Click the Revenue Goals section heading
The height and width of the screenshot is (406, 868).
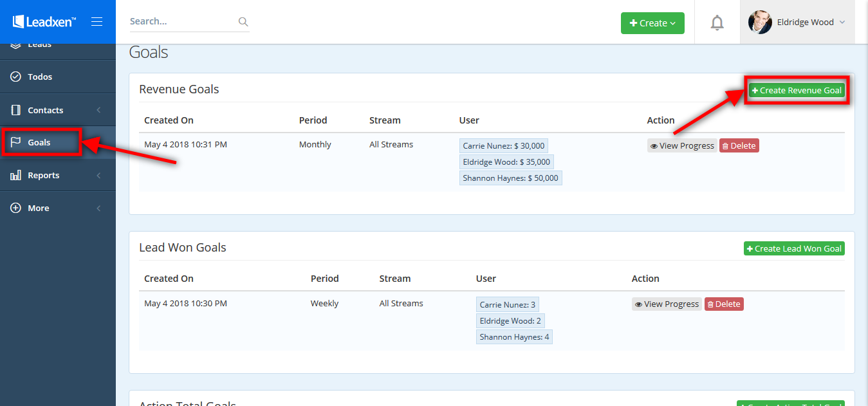pos(179,89)
